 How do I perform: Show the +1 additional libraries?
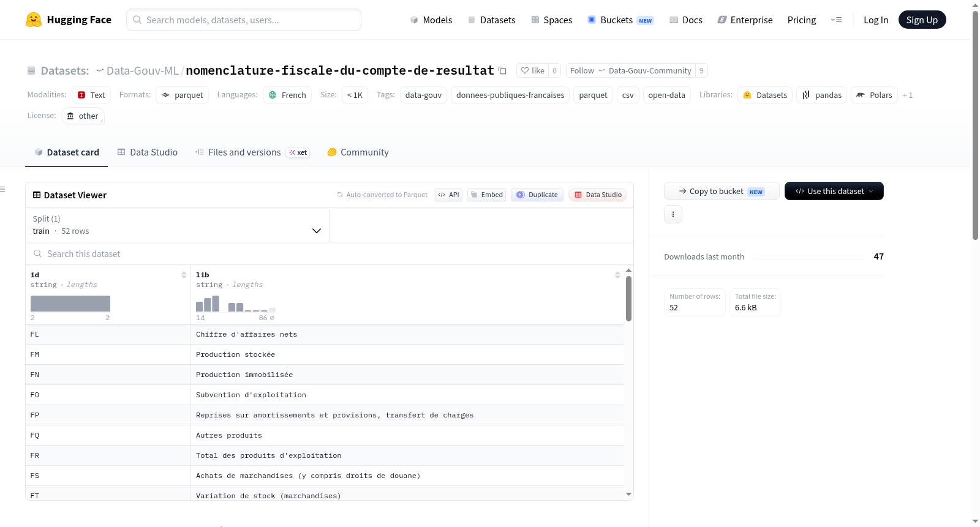click(908, 95)
